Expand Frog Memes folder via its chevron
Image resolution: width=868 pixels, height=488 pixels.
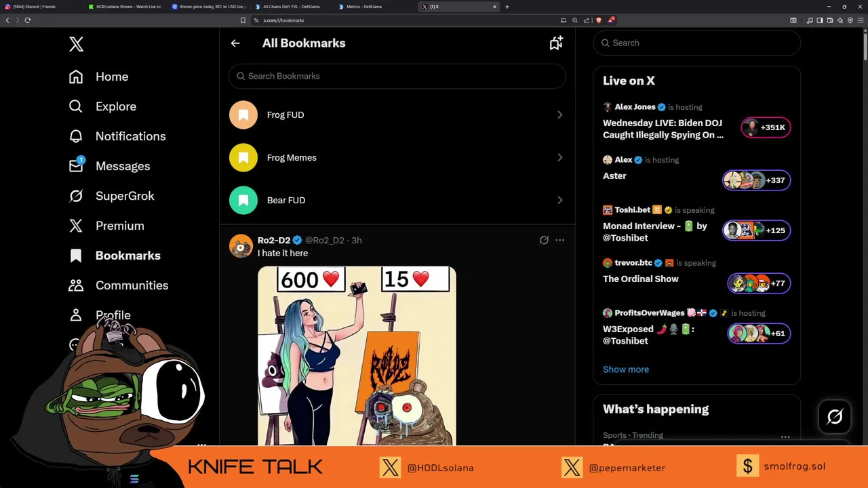559,157
